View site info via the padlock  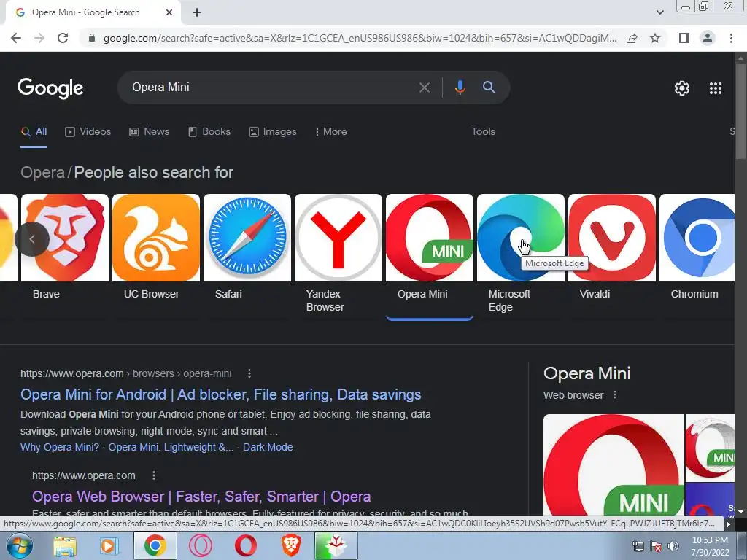(92, 38)
